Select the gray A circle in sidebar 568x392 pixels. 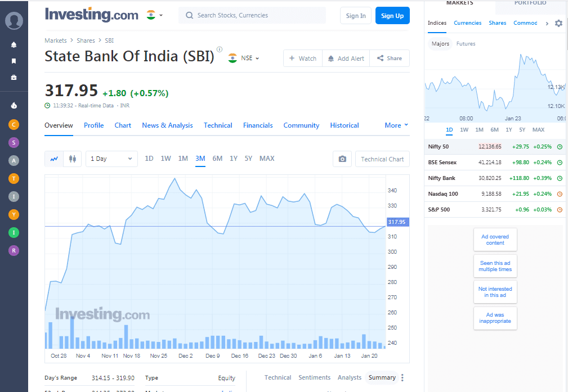[x=14, y=161]
